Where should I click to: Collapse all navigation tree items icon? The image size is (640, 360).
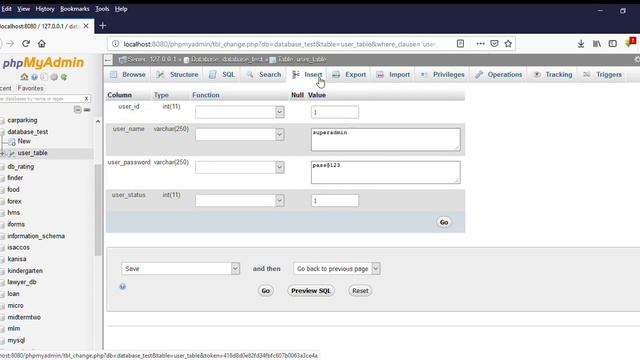[77, 109]
